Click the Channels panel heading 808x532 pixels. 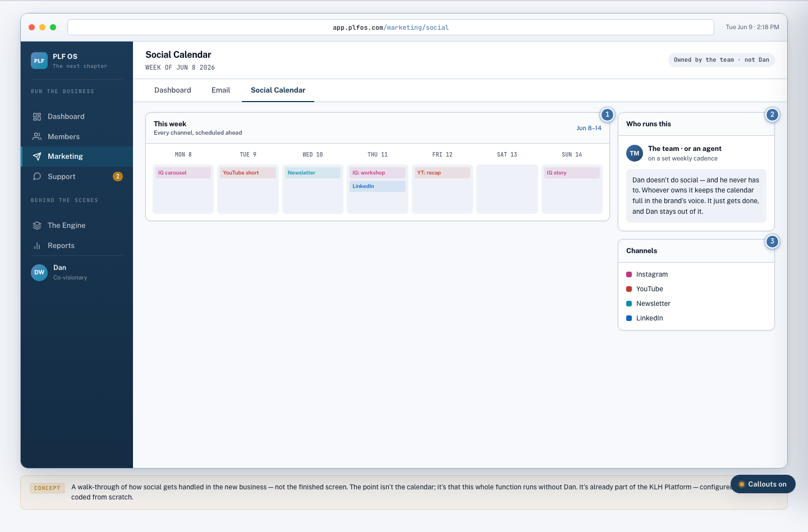coord(641,251)
